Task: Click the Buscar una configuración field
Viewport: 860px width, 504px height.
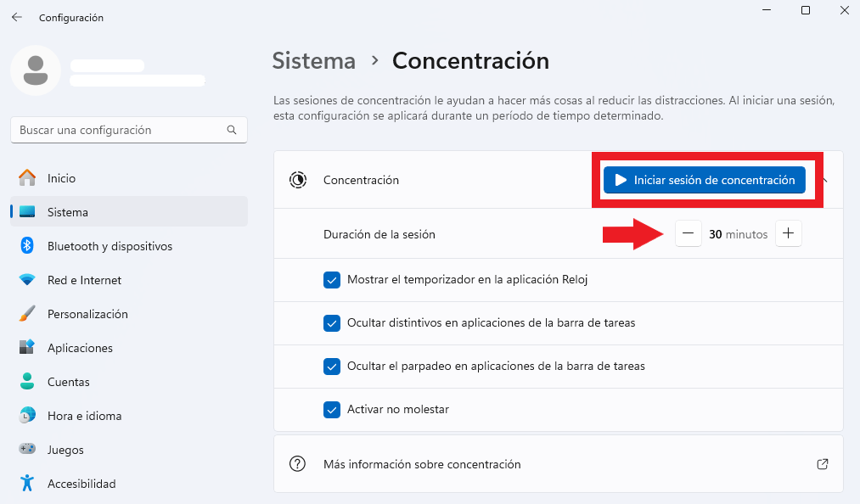Action: point(129,130)
